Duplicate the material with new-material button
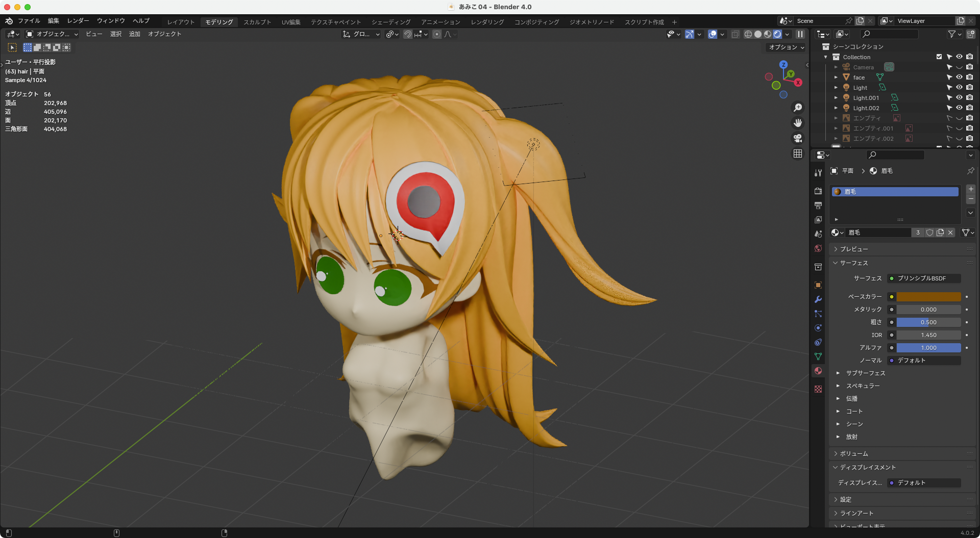The image size is (980, 538). pos(940,233)
